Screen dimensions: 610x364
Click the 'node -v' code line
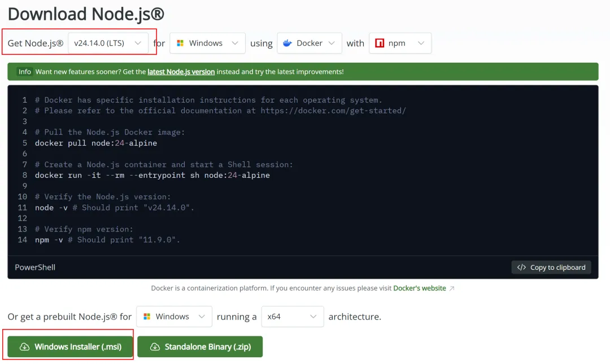pos(114,208)
